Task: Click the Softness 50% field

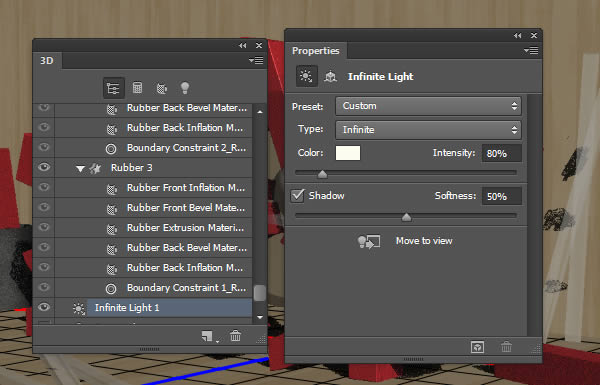Action: (501, 196)
